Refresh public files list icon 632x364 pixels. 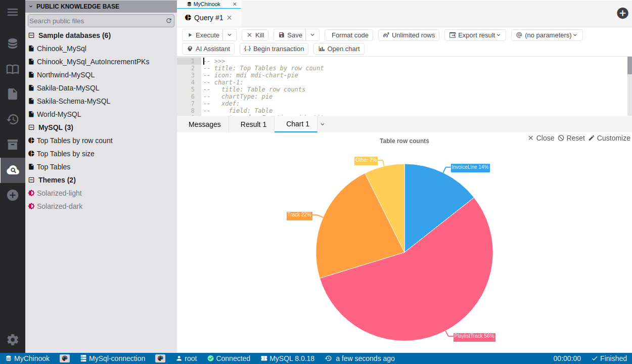(169, 21)
